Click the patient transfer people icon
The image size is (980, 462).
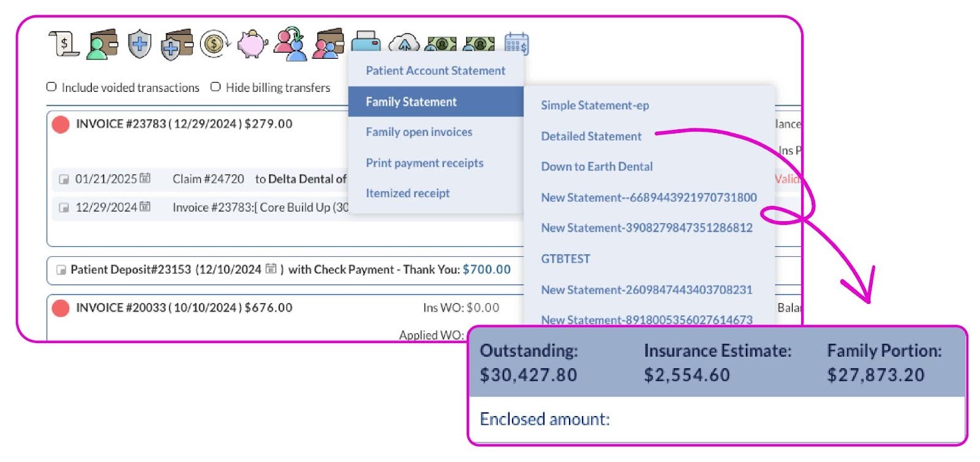click(x=290, y=44)
